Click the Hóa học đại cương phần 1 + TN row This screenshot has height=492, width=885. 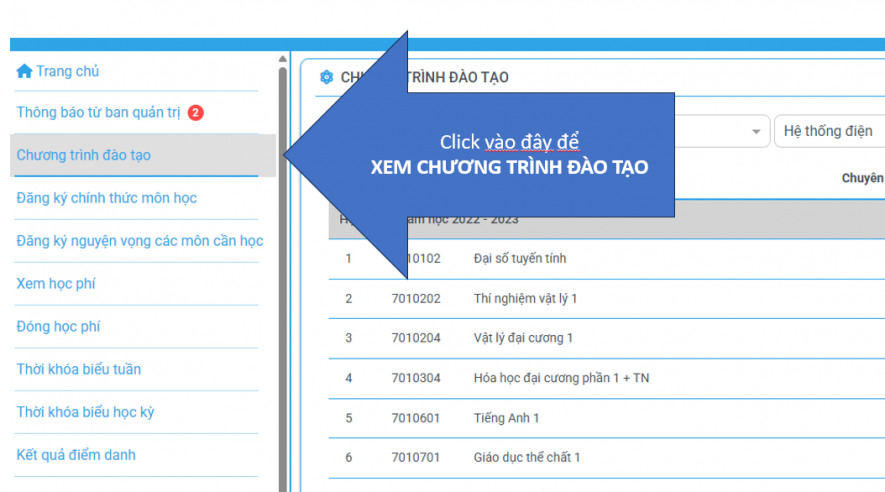(x=561, y=378)
